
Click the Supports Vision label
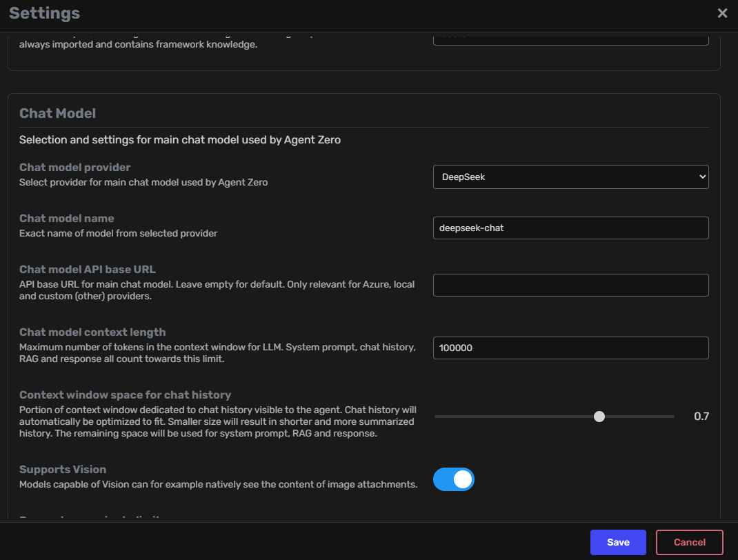63,469
